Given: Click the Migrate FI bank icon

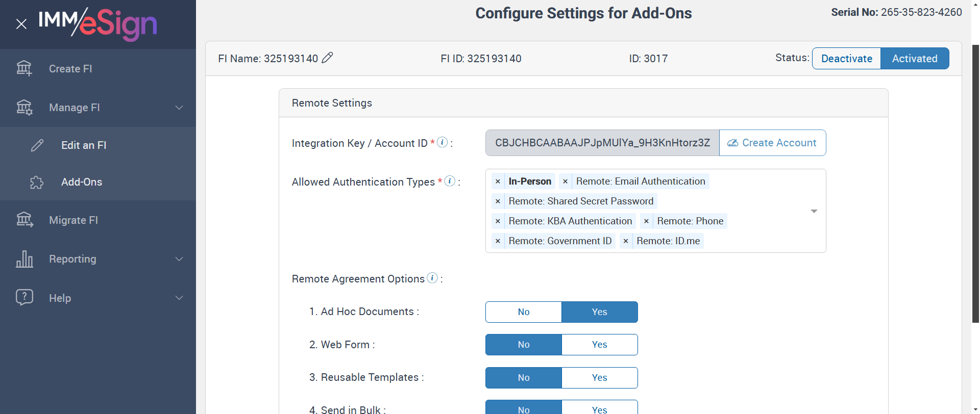Looking at the screenshot, I should click(x=24, y=220).
